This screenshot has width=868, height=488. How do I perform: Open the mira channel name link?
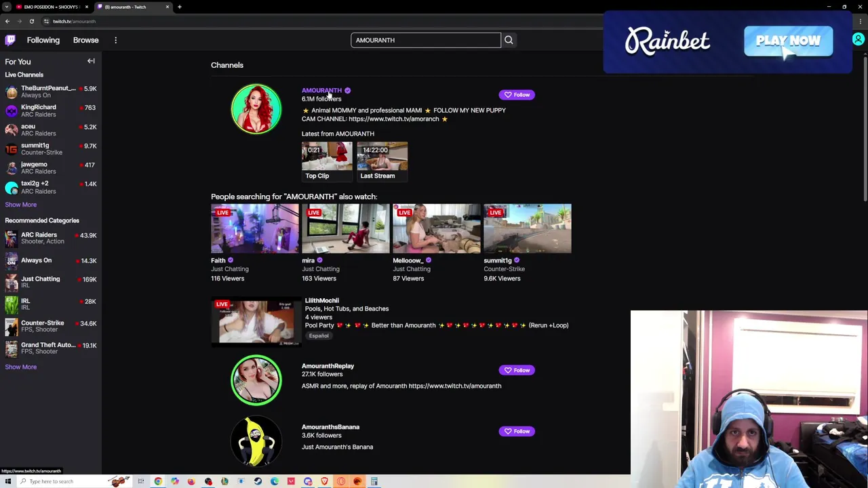click(x=308, y=260)
